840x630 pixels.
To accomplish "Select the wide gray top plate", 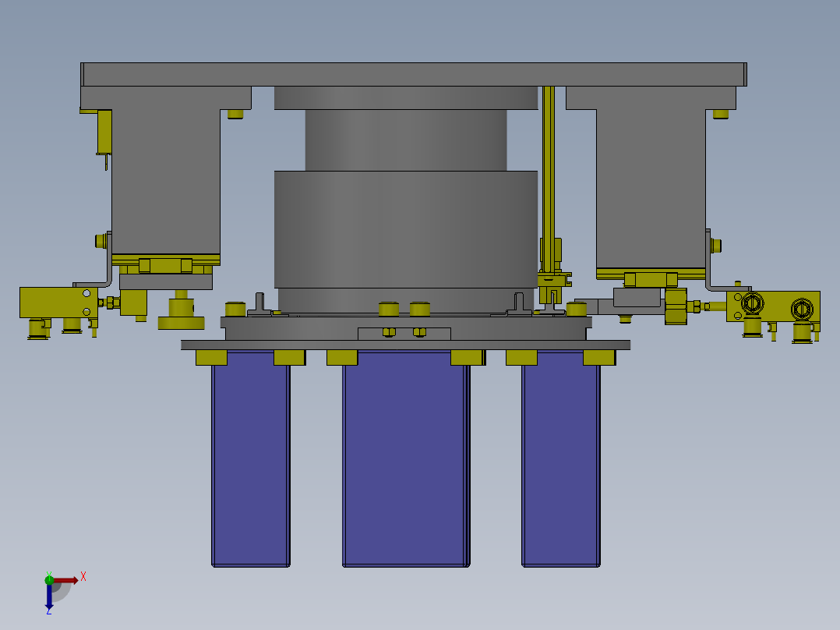I will point(414,74).
